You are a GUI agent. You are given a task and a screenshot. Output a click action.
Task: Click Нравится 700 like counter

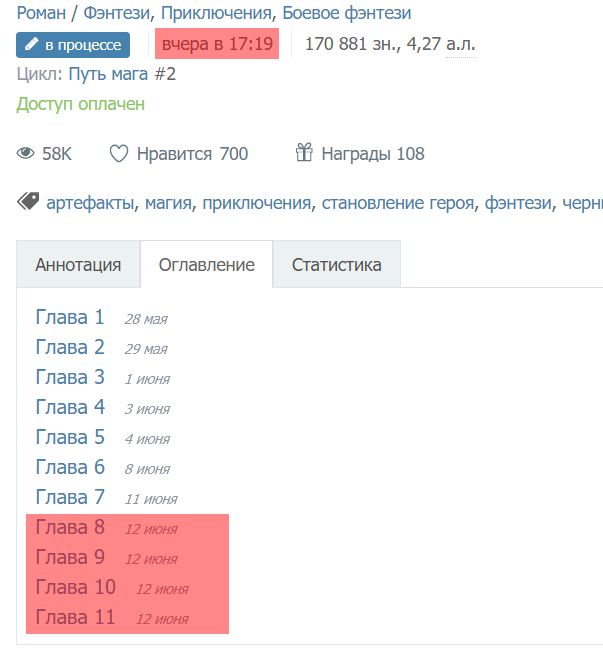[x=192, y=154]
